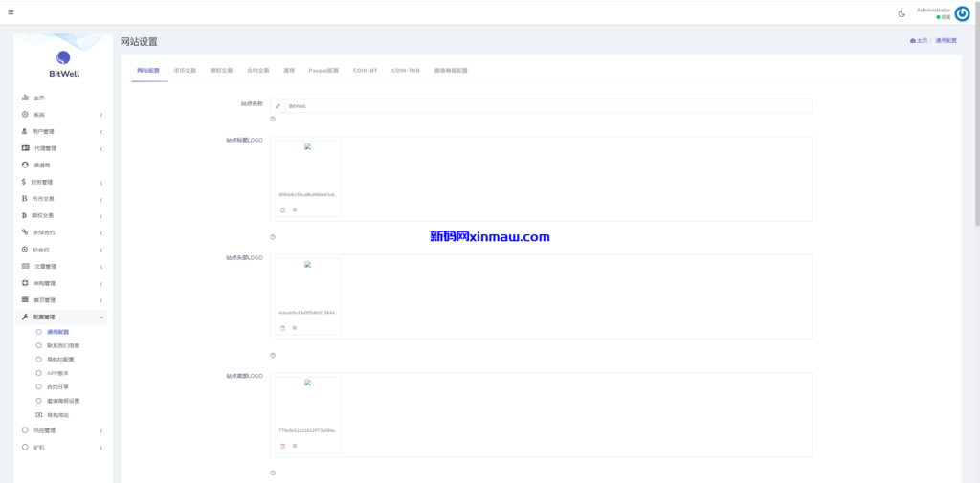Collapse the 配置管理 sidebar menu
Image resolution: width=980 pixels, height=483 pixels.
pyautogui.click(x=62, y=317)
